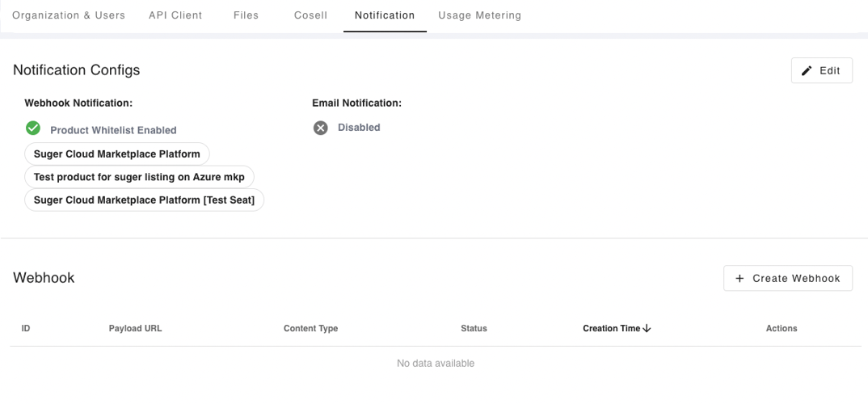Click the ID column header
Image resolution: width=868 pixels, height=404 pixels.
(x=26, y=328)
